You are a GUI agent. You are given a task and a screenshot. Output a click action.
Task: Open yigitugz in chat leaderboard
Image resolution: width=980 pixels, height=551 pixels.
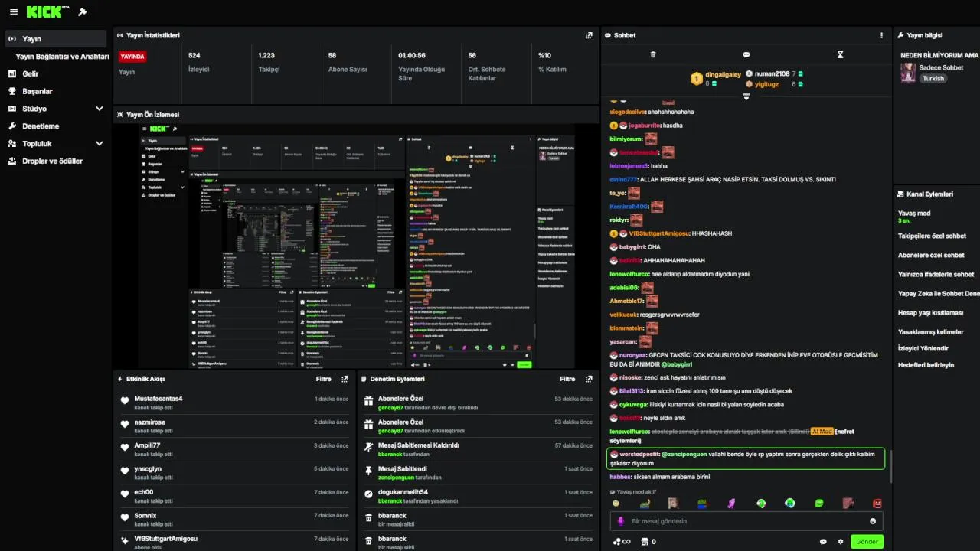[x=767, y=84]
